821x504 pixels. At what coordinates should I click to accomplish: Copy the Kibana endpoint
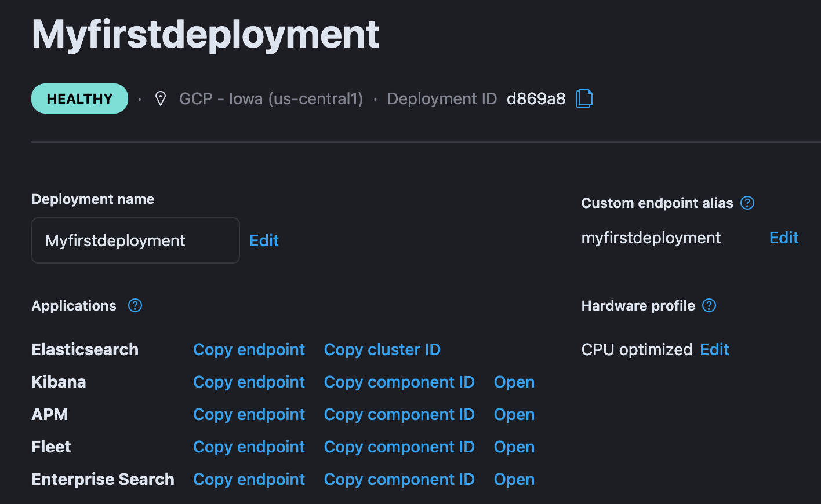pos(249,382)
